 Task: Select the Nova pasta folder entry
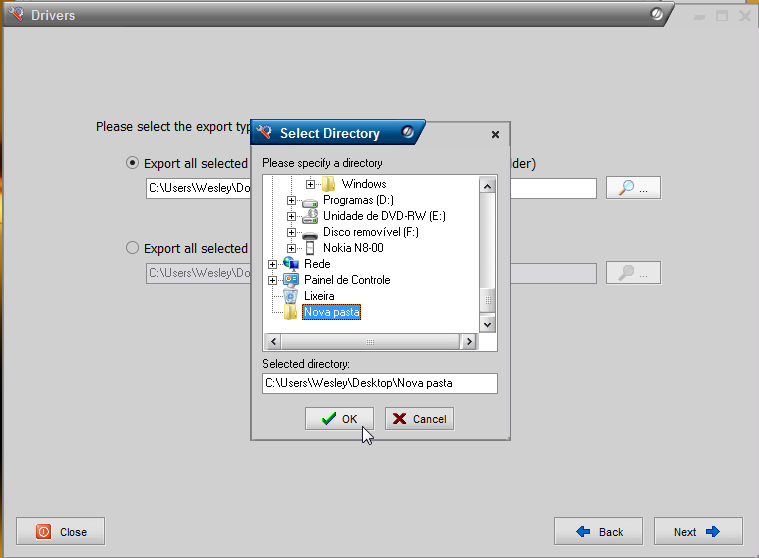tap(331, 312)
